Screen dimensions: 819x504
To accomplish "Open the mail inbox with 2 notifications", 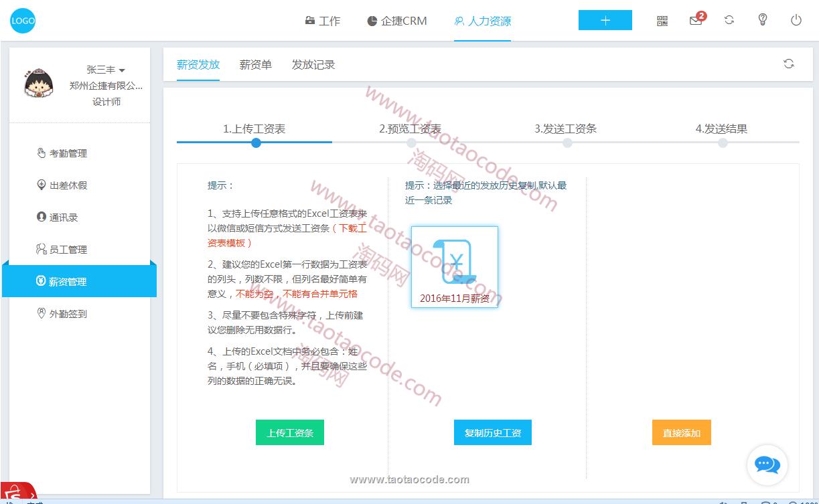I will point(696,21).
